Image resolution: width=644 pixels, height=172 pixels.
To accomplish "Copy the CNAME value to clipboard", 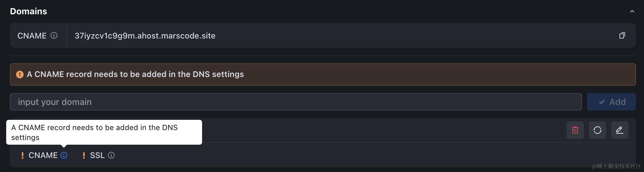I will (x=622, y=36).
